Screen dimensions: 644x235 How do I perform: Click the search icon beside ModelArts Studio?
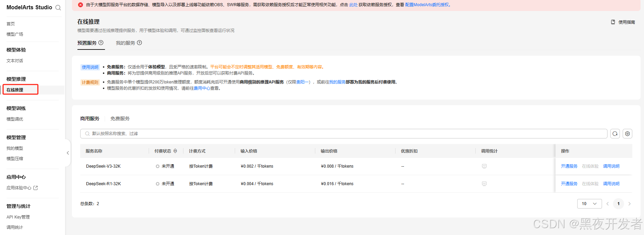(58, 8)
